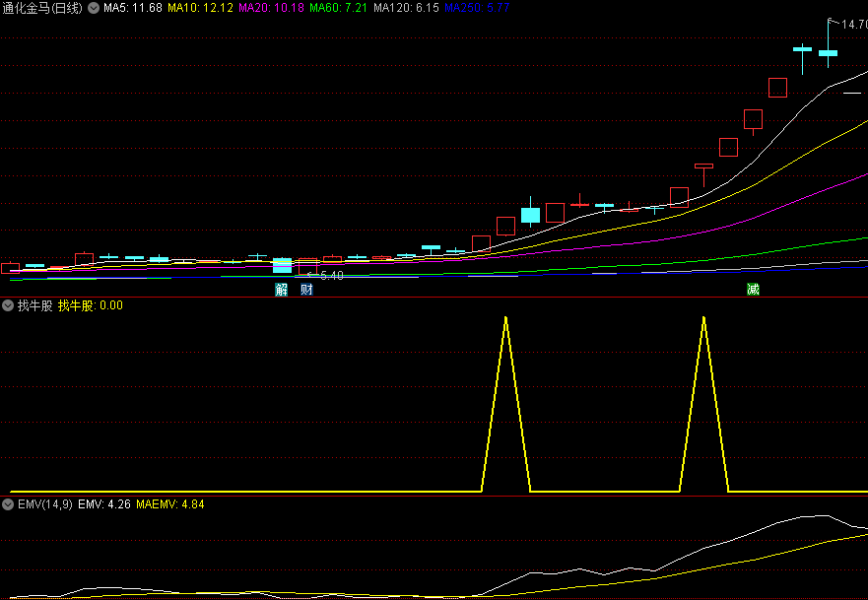Select the 通化金马(日线) chart title
The width and height of the screenshot is (868, 600).
pyautogui.click(x=42, y=8)
